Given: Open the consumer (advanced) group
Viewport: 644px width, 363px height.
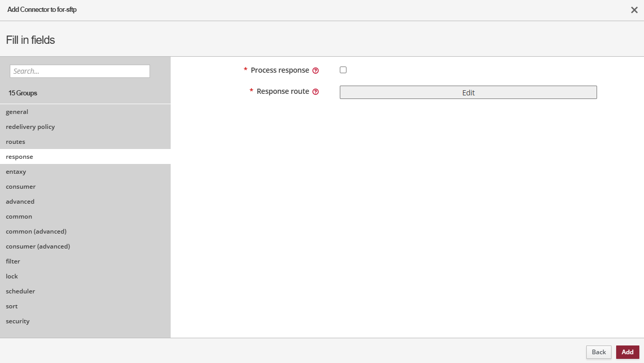Looking at the screenshot, I should click(38, 246).
